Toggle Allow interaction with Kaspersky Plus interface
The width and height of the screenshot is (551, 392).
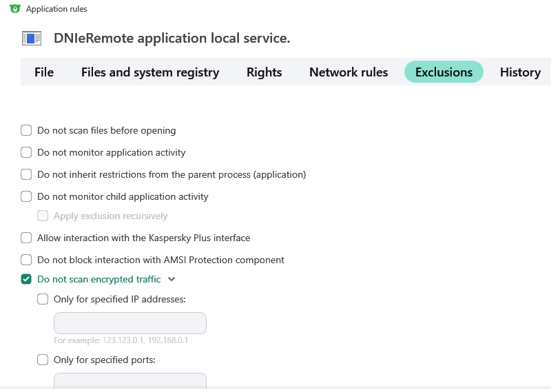[26, 238]
